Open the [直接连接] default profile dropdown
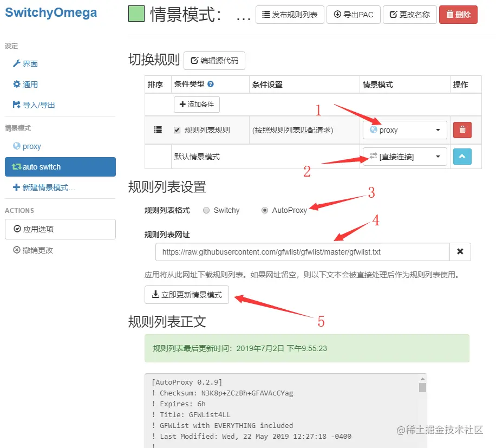Image resolution: width=496 pixels, height=448 pixels. tap(404, 157)
